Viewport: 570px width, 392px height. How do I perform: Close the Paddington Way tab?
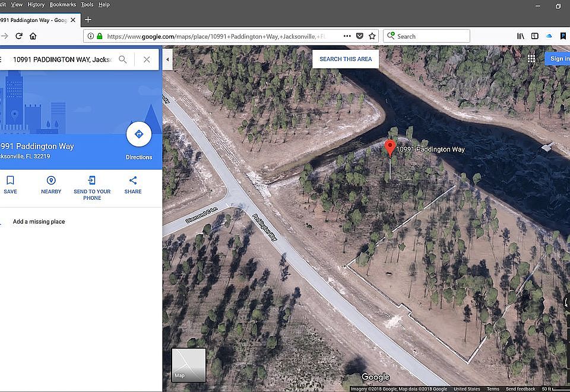click(x=73, y=20)
